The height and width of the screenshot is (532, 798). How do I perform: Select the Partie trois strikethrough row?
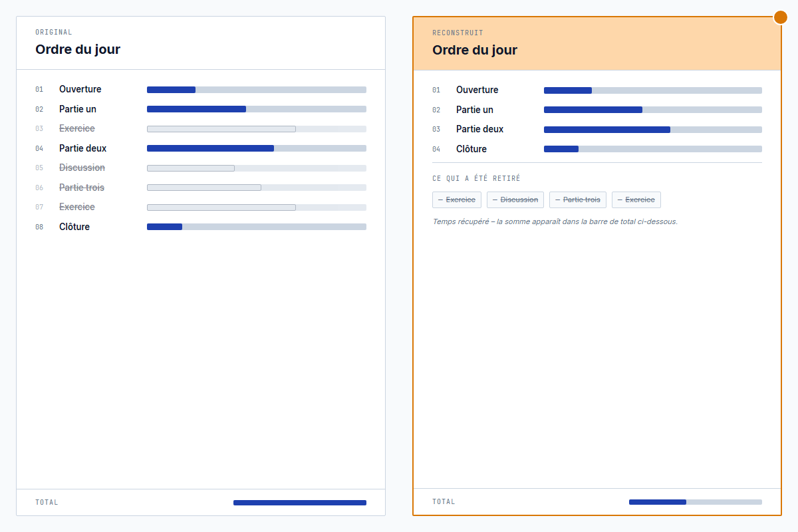point(81,188)
